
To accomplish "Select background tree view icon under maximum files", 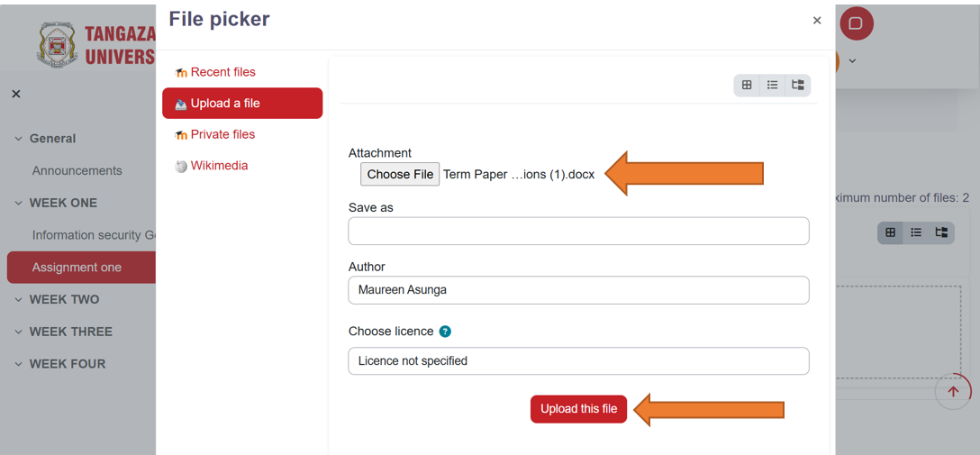I will (941, 232).
